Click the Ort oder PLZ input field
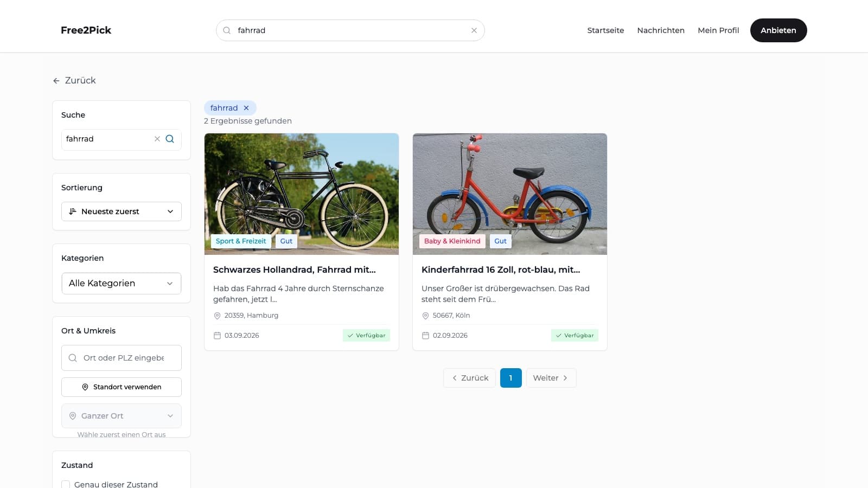 pos(122,358)
